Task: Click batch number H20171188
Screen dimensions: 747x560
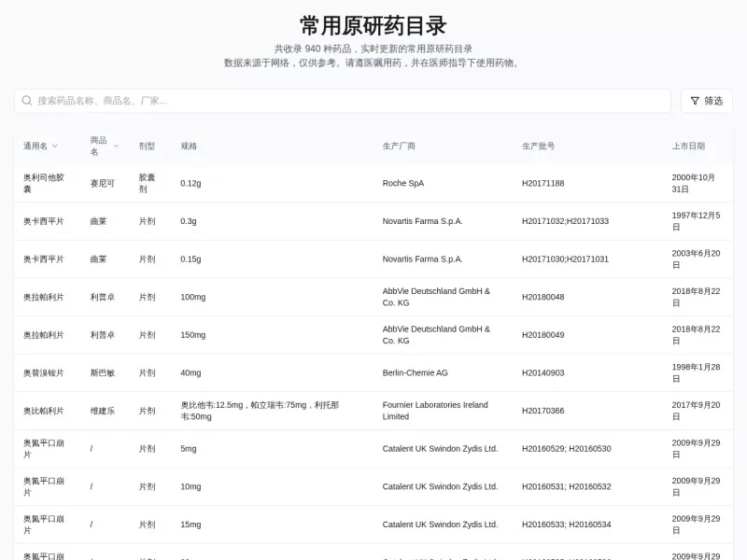Action: pyautogui.click(x=543, y=183)
